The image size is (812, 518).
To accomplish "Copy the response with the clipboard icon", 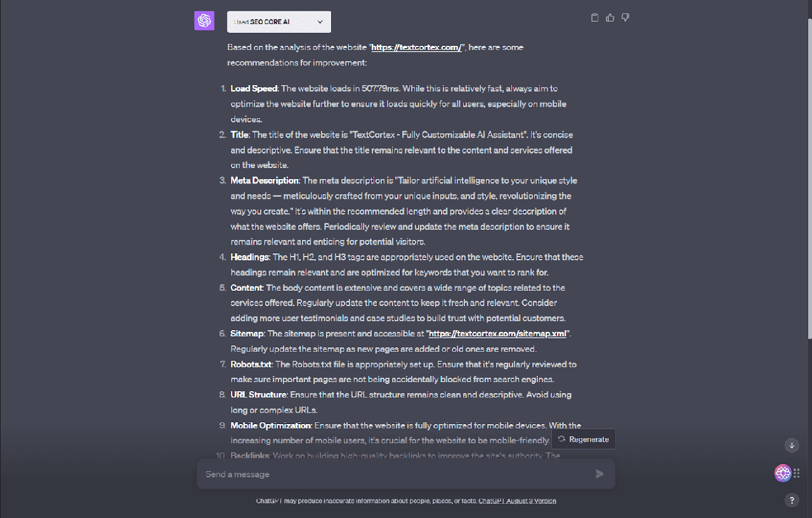I will pyautogui.click(x=594, y=18).
